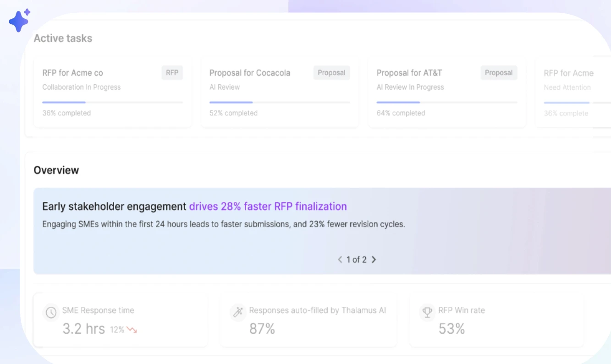Go to next insight with right chevron
Screen dimensions: 611x364
[374, 260]
